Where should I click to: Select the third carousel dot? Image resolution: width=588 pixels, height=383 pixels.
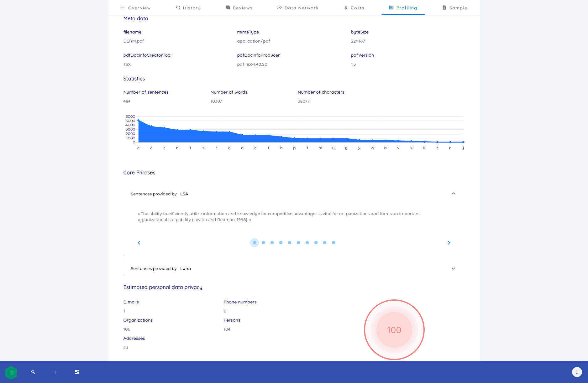point(272,243)
